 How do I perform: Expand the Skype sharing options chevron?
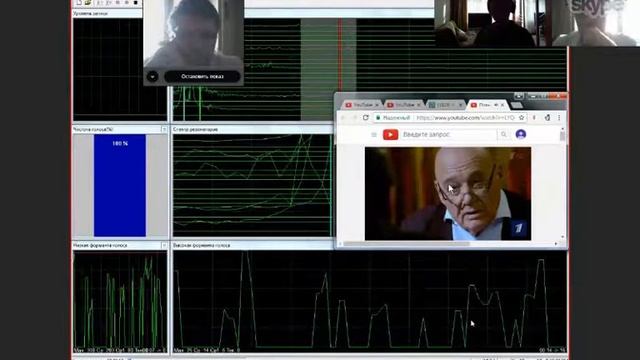[x=152, y=76]
